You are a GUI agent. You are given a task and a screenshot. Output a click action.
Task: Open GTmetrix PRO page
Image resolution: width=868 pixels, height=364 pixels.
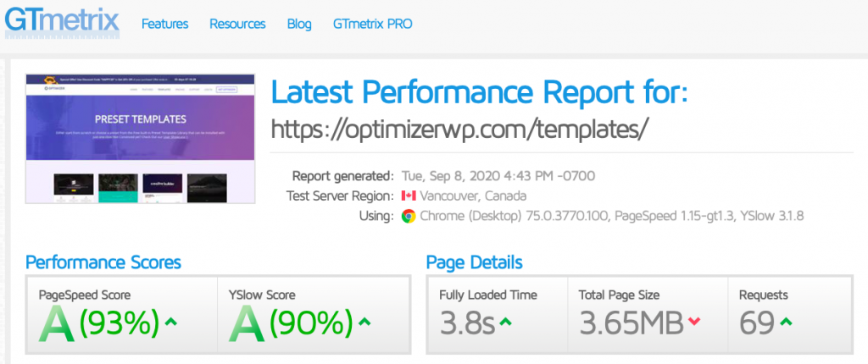[373, 25]
